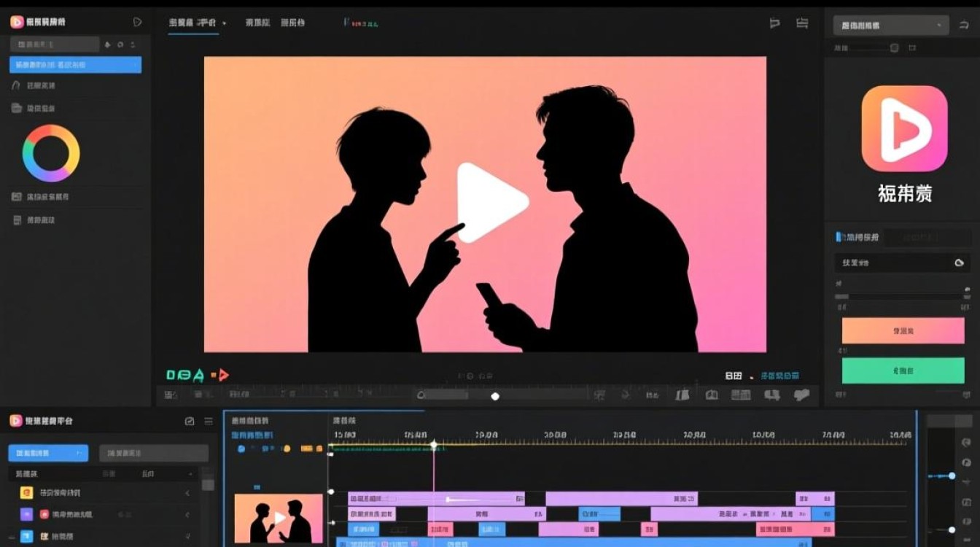Click the document icon at bottom of left sidebar

coord(17,220)
